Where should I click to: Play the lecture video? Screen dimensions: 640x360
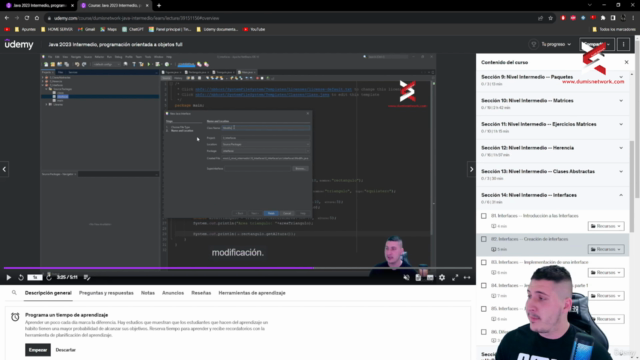8,278
